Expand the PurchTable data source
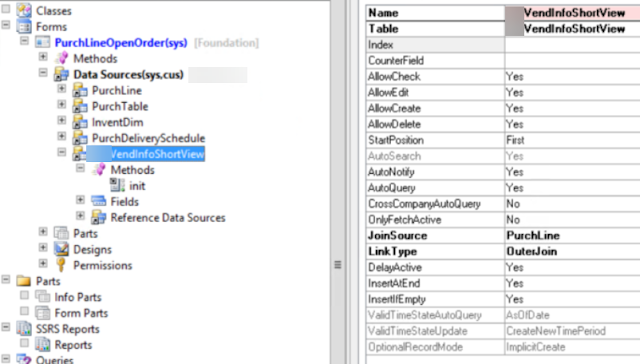Screen dimensions: 640x364 click(62, 104)
